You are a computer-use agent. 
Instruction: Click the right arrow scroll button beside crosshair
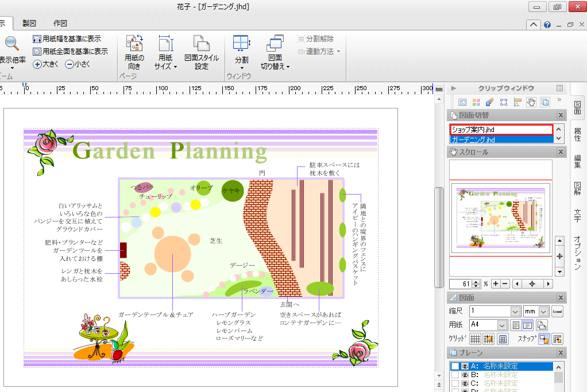coord(548,284)
